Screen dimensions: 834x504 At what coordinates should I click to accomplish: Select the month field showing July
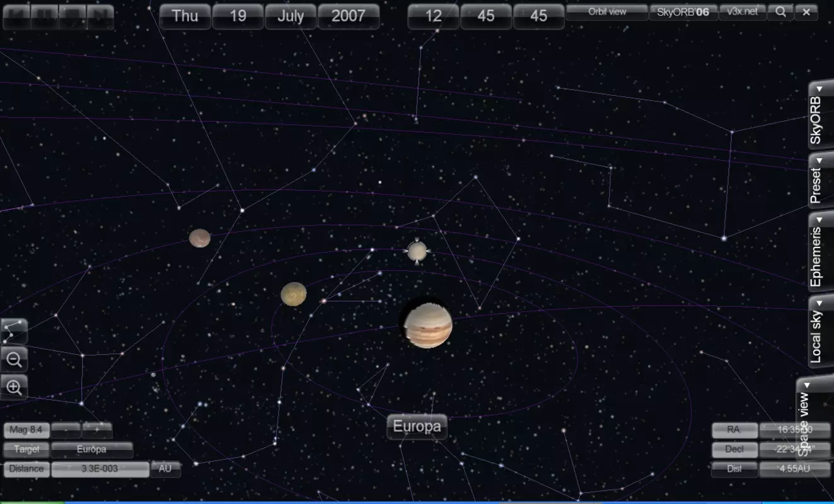291,16
